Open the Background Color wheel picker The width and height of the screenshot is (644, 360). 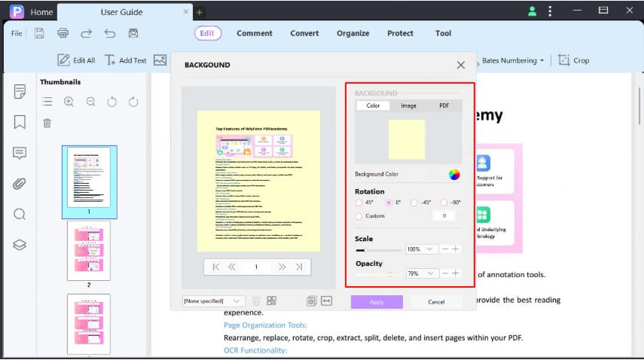coord(454,175)
